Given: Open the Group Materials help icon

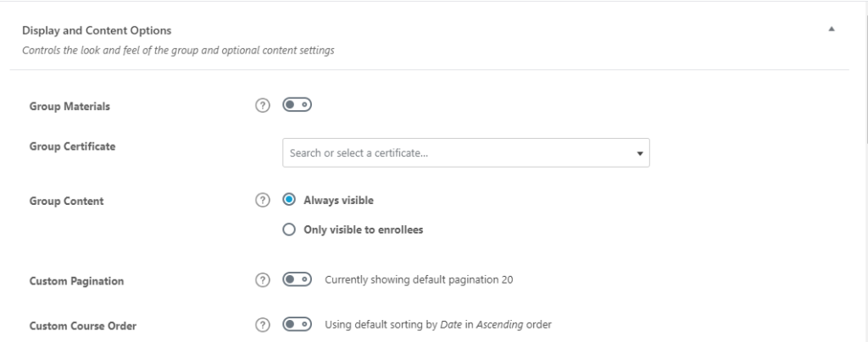Looking at the screenshot, I should (263, 105).
